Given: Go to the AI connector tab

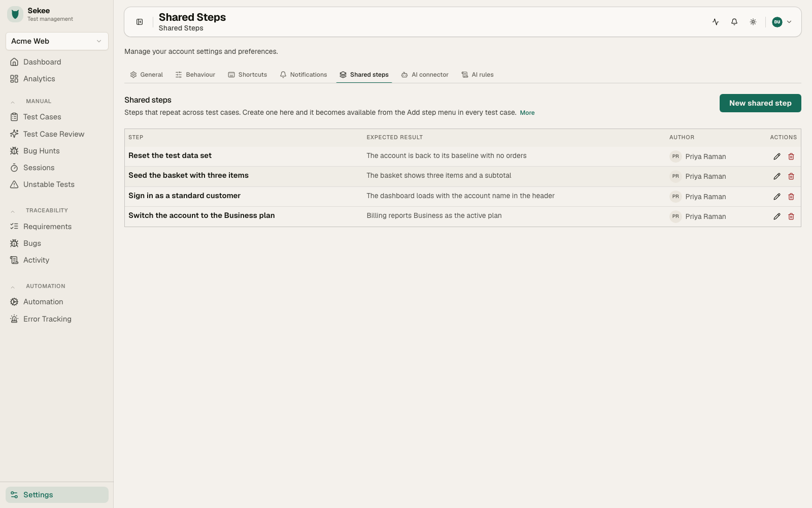Looking at the screenshot, I should pos(425,75).
